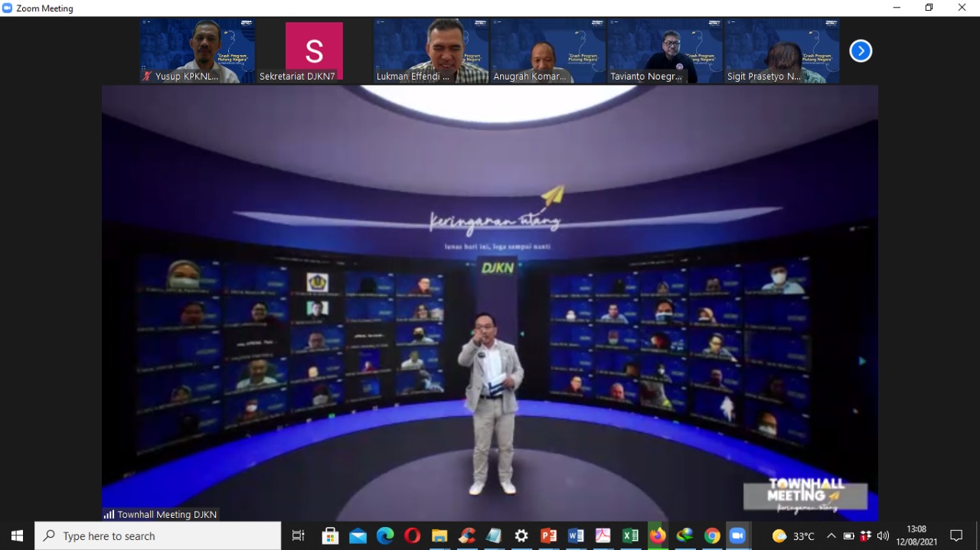The image size is (980, 550).
Task: Open the Zoom app in the taskbar
Action: 737,535
